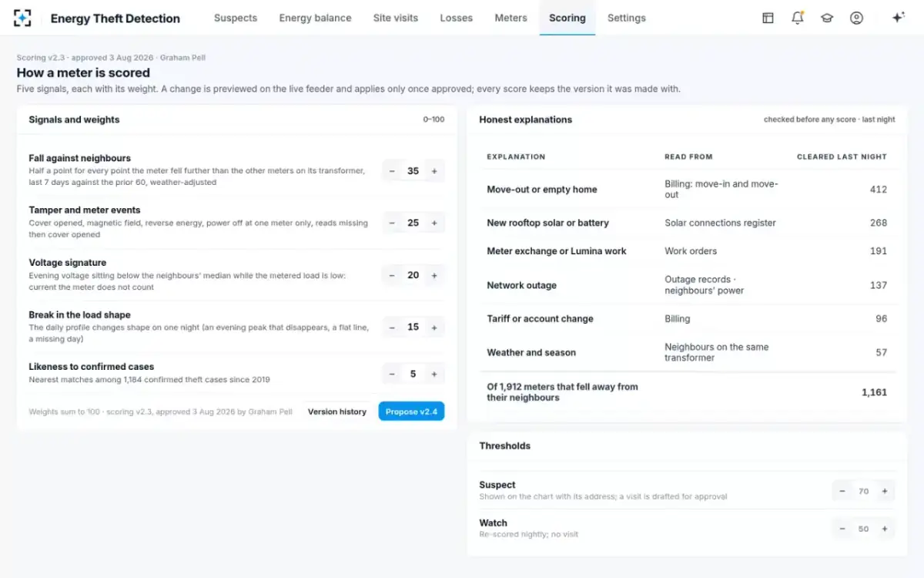Open the notifications bell
Image resolution: width=924 pixels, height=578 pixels.
coord(798,18)
